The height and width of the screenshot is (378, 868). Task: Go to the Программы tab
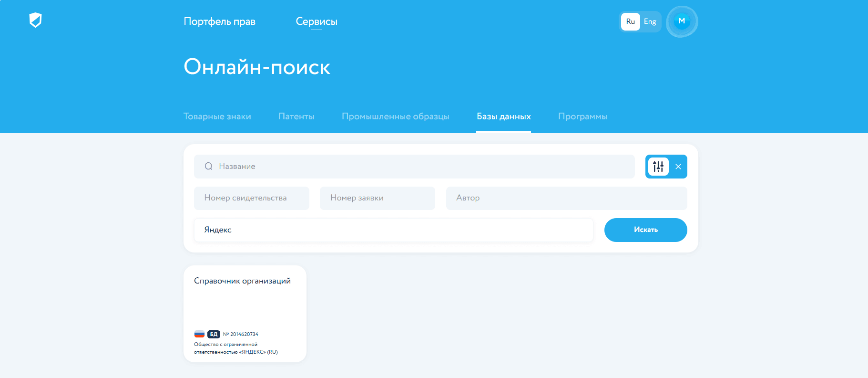[582, 116]
